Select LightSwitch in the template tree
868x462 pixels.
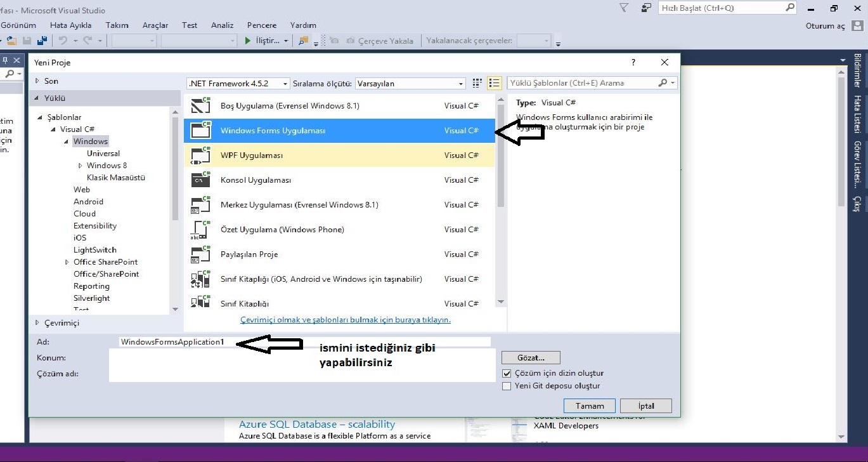[95, 250]
